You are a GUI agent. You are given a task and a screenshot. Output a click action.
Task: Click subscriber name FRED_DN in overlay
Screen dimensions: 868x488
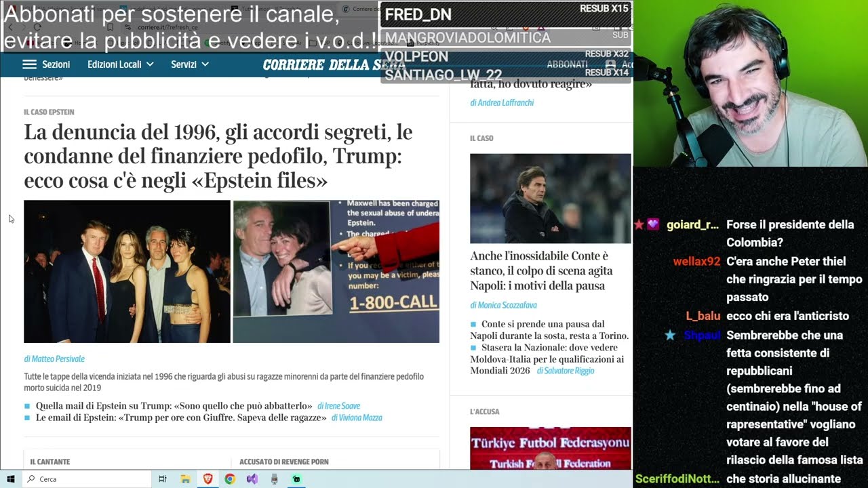418,15
